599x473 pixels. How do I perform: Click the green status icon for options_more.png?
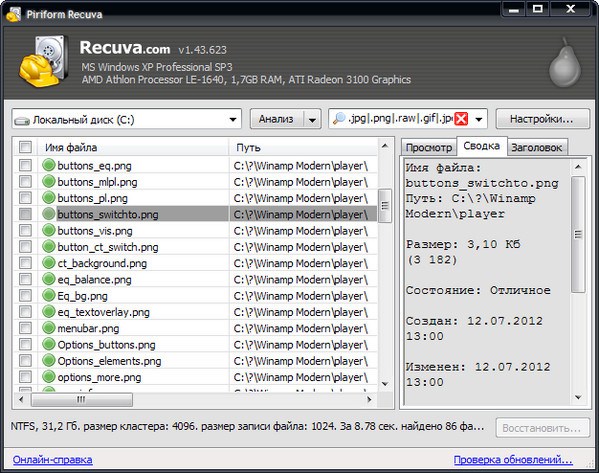[49, 377]
